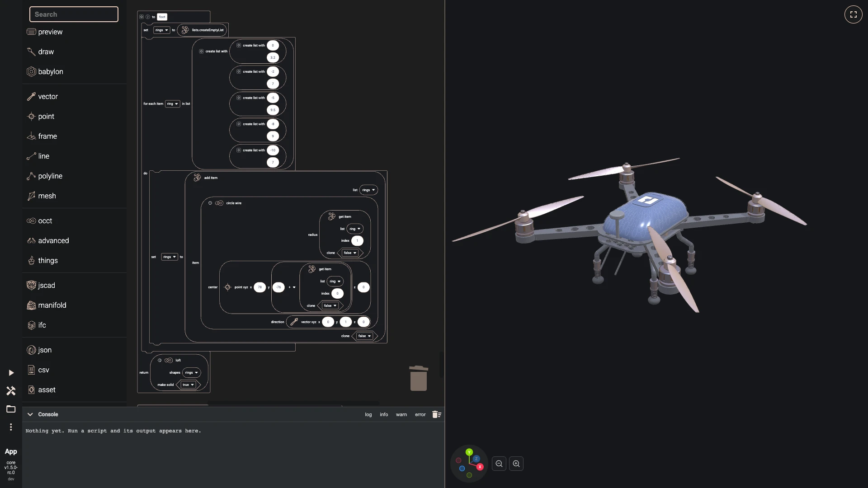868x488 pixels.
Task: Click the toolbox Search field
Action: point(74,14)
